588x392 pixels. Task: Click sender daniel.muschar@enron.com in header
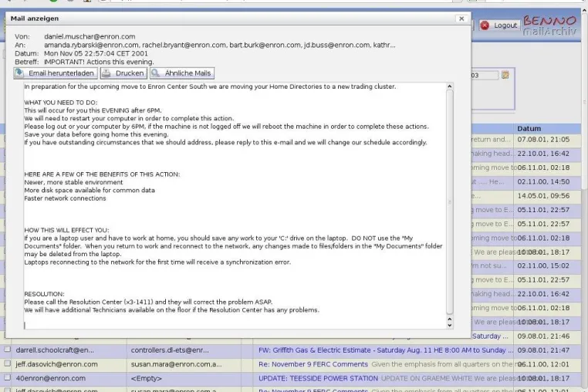(x=90, y=36)
